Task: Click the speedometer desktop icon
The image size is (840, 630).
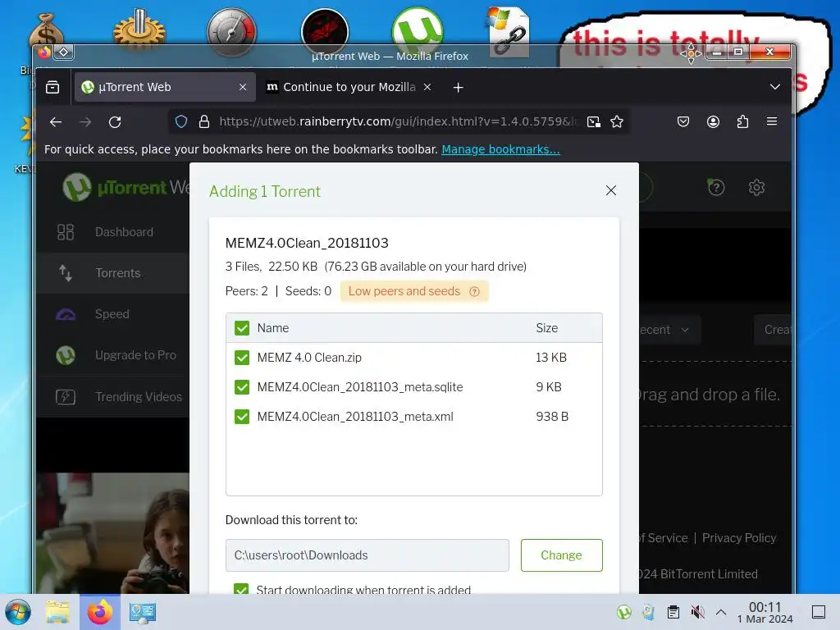Action: tap(231, 32)
